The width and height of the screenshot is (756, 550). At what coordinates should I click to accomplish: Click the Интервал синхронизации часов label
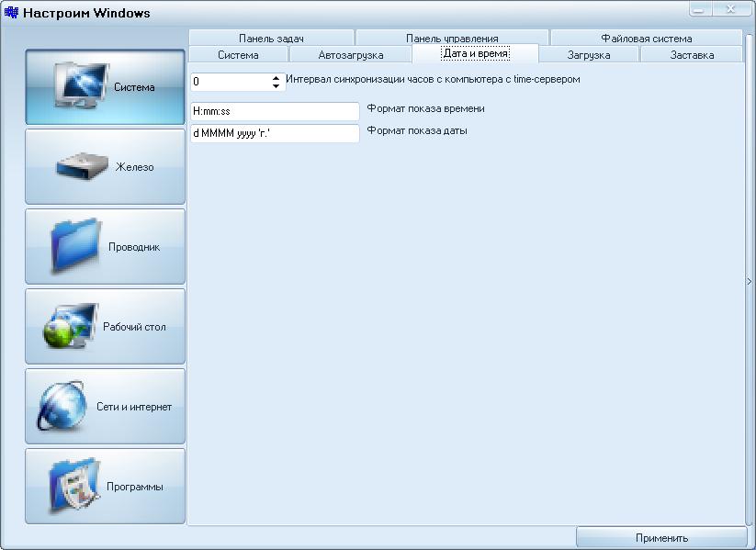coord(433,79)
